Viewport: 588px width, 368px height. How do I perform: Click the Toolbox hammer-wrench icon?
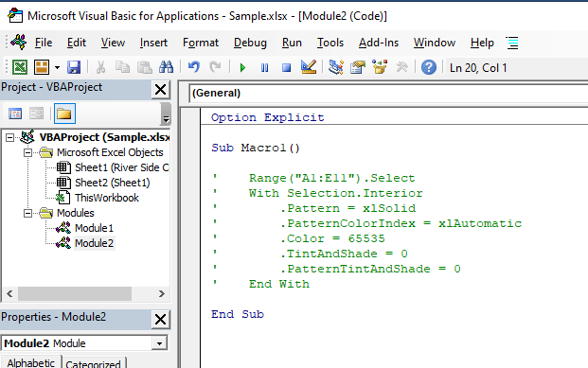pyautogui.click(x=401, y=67)
